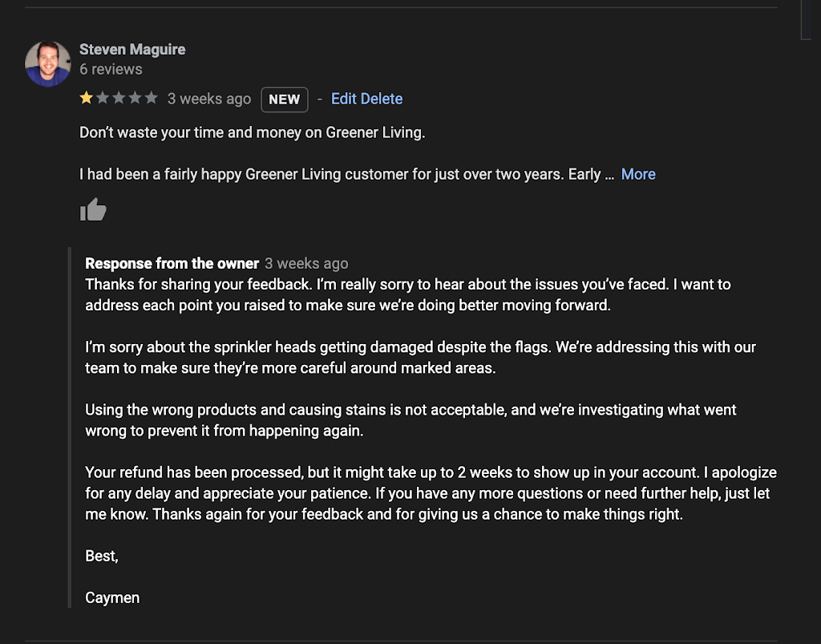Click the "Don't waste your time" review line
821x644 pixels.
(252, 132)
